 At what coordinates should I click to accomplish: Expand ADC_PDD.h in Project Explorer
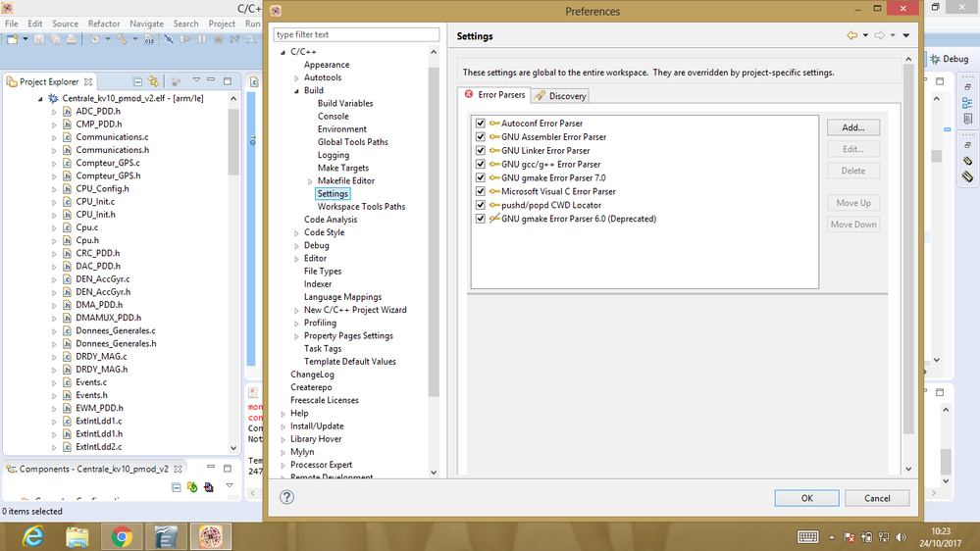click(54, 112)
